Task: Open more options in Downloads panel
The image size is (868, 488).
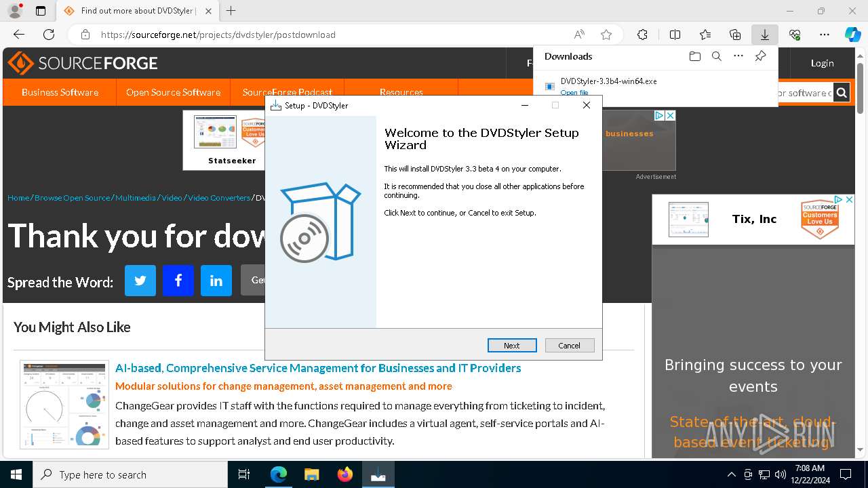Action: tap(738, 56)
